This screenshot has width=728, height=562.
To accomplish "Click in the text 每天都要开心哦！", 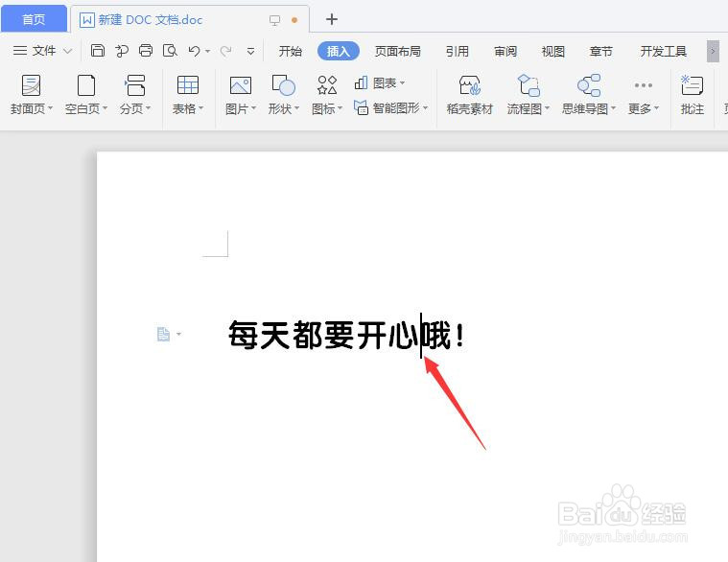I will click(346, 335).
